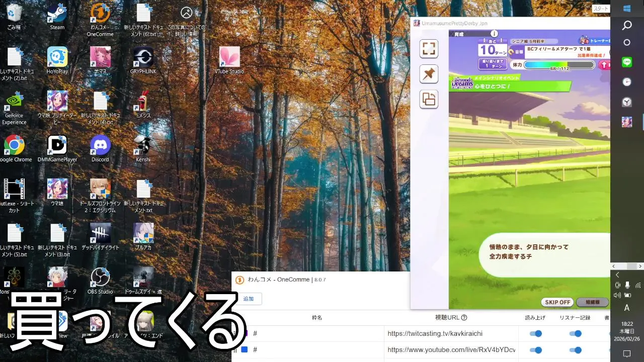Open OBS Studio desktop icon
Viewport: 644px width, 362px height.
[100, 281]
